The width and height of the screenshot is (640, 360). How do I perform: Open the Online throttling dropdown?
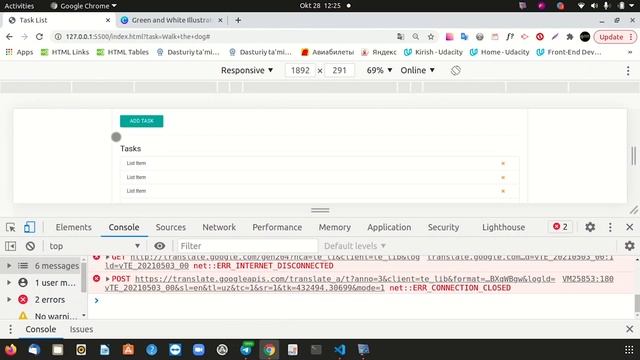point(417,70)
